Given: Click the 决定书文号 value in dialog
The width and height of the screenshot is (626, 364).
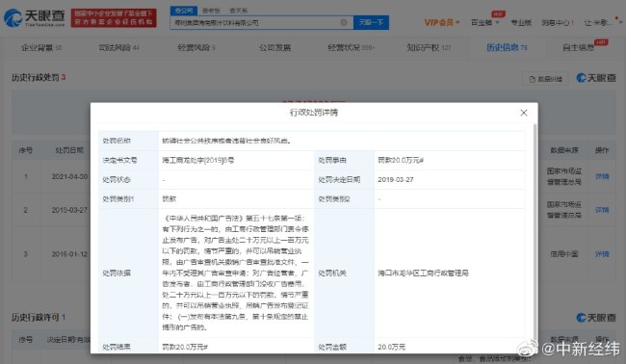Looking at the screenshot, I should click(x=198, y=161).
